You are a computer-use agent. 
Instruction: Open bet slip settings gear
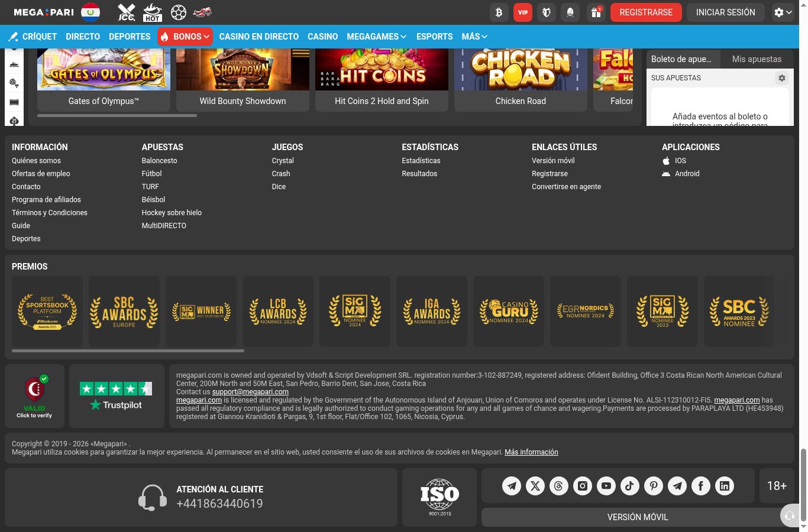click(782, 78)
